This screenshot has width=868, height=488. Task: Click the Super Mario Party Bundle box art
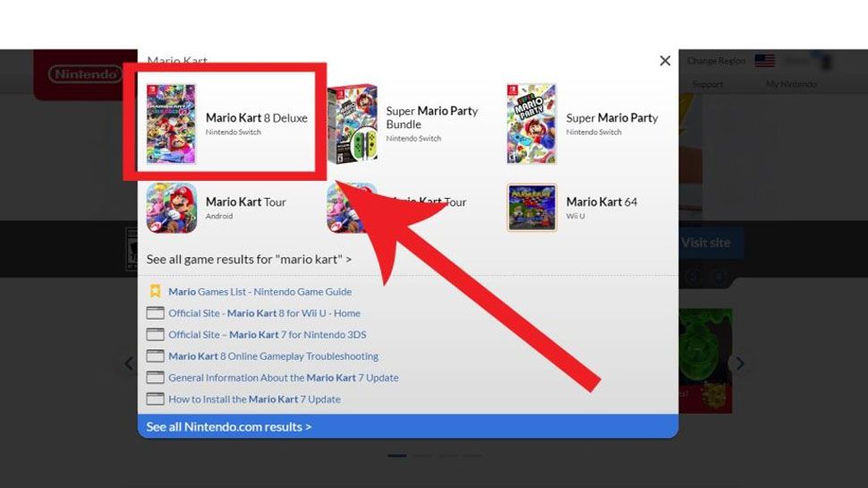[x=352, y=124]
